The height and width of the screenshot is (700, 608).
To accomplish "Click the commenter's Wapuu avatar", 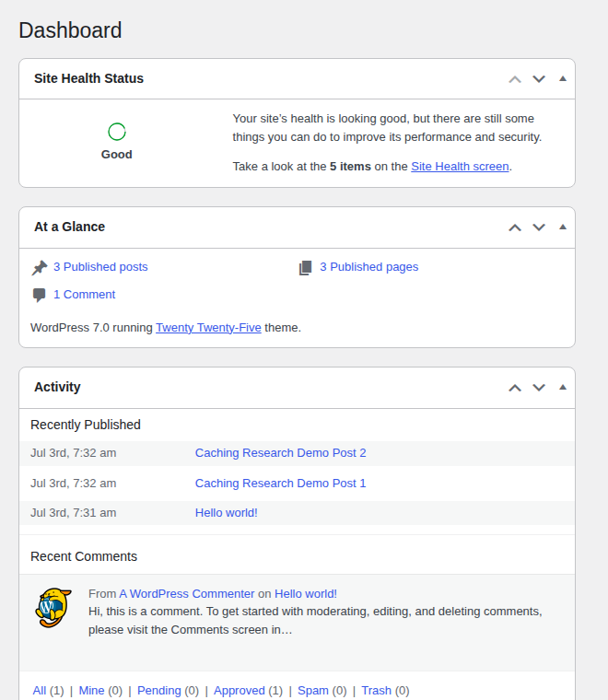I will (x=53, y=608).
